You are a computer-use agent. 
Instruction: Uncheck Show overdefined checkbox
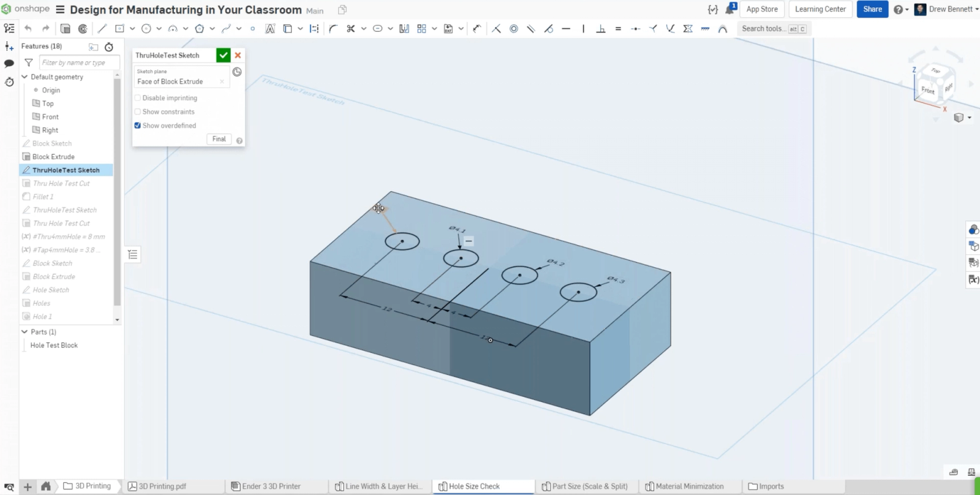point(138,126)
